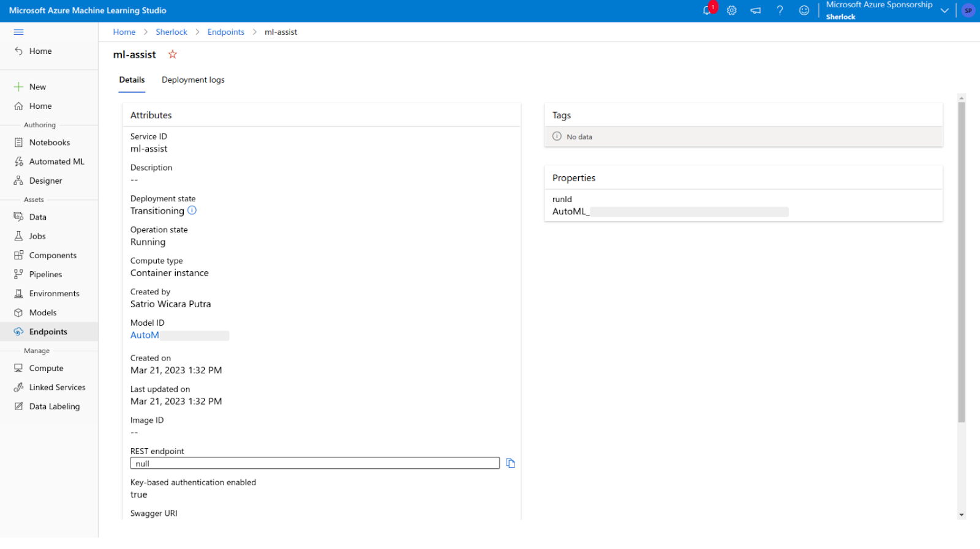Click the New plus icon
This screenshot has width=980, height=549.
tap(18, 87)
